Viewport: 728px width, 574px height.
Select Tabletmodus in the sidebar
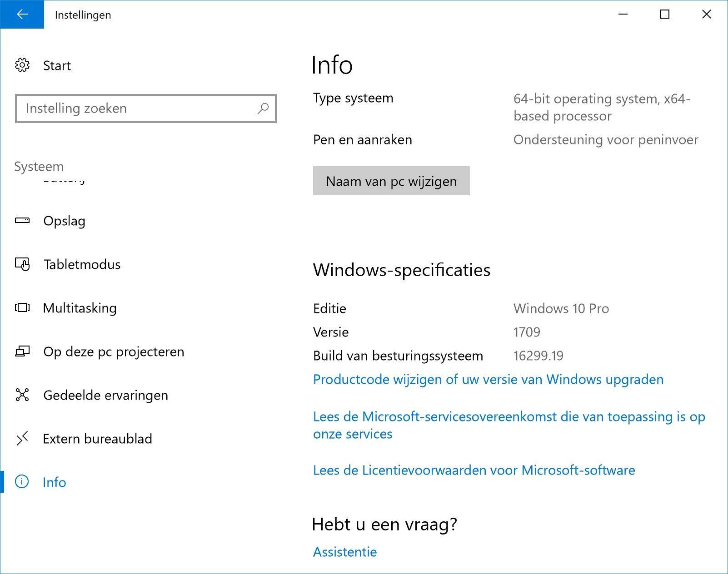[82, 265]
